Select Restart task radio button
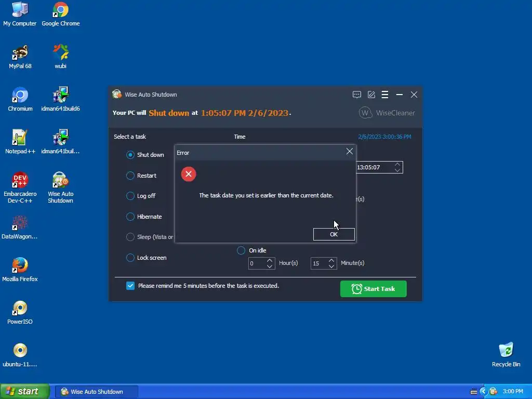Image resolution: width=532 pixels, height=399 pixels. point(130,176)
